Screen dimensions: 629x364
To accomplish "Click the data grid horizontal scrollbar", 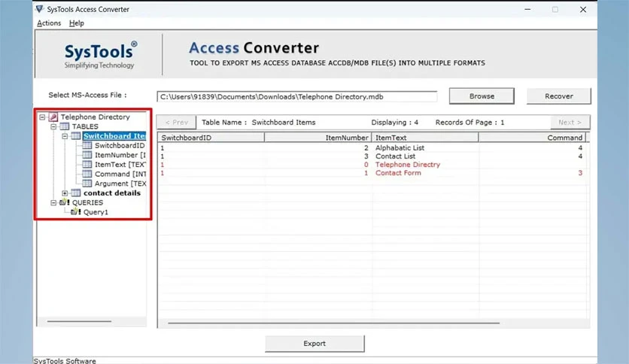I will 334,323.
